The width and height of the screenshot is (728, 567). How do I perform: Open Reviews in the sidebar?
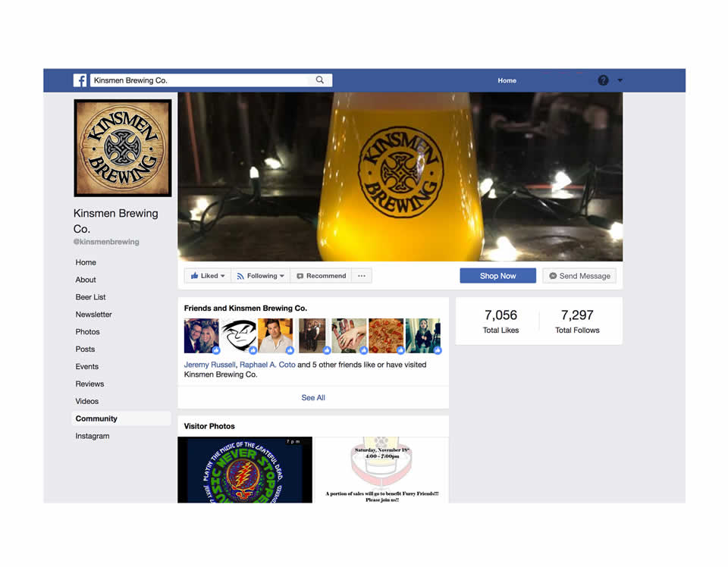click(x=89, y=384)
